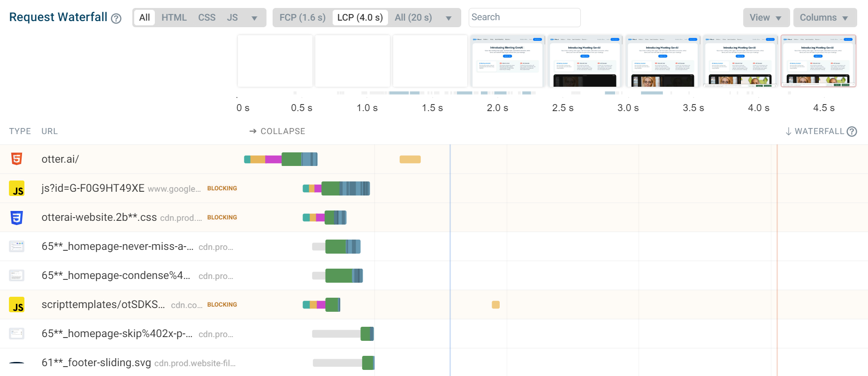Click orange CPU block in otter.ai/ row
Screen dimensions: 868x376
click(410, 159)
